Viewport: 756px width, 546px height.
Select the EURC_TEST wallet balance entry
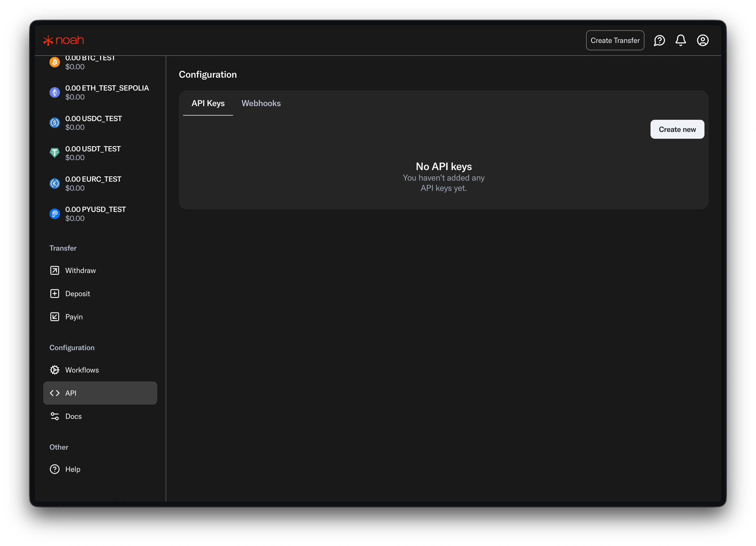click(93, 183)
